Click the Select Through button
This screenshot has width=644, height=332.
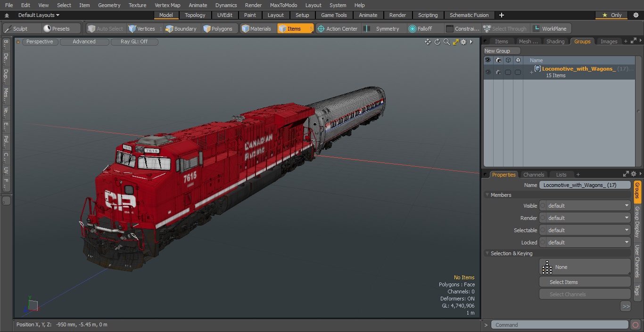505,29
